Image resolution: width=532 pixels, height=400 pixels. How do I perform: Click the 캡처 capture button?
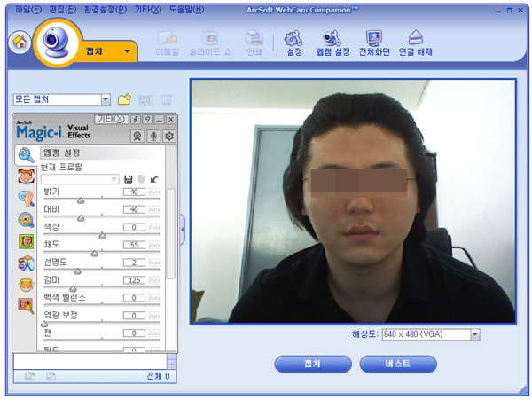pyautogui.click(x=312, y=364)
